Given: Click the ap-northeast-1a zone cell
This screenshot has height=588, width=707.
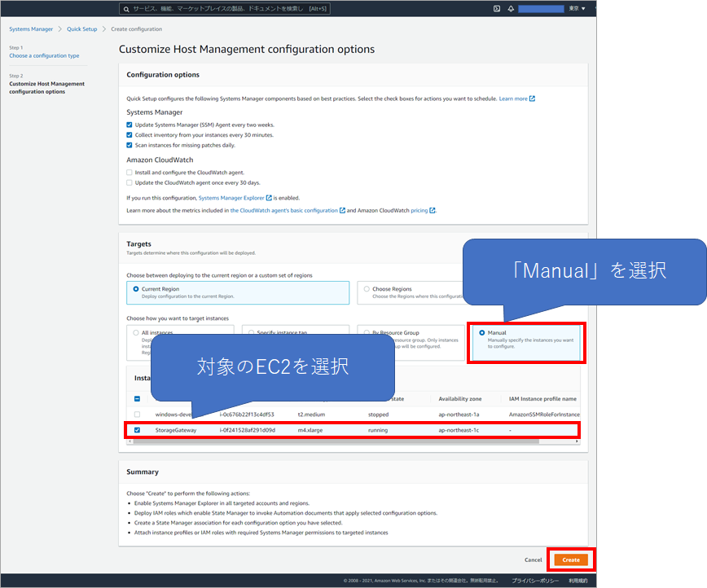Looking at the screenshot, I should pyautogui.click(x=459, y=415).
